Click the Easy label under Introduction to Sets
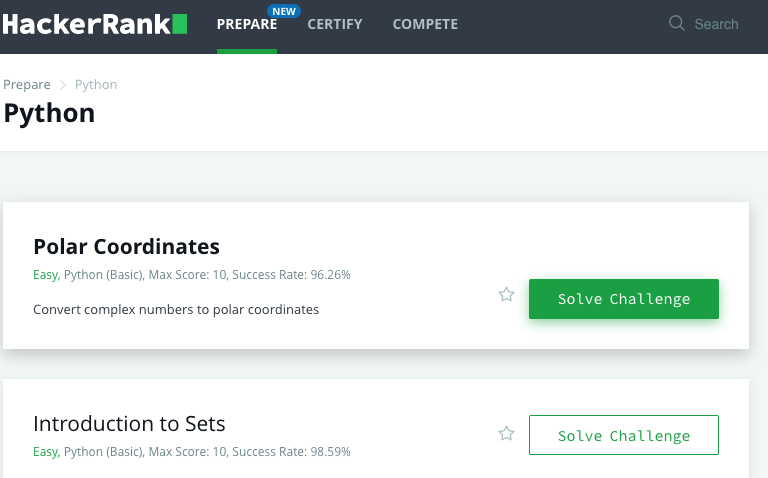This screenshot has width=768, height=478. pos(45,452)
